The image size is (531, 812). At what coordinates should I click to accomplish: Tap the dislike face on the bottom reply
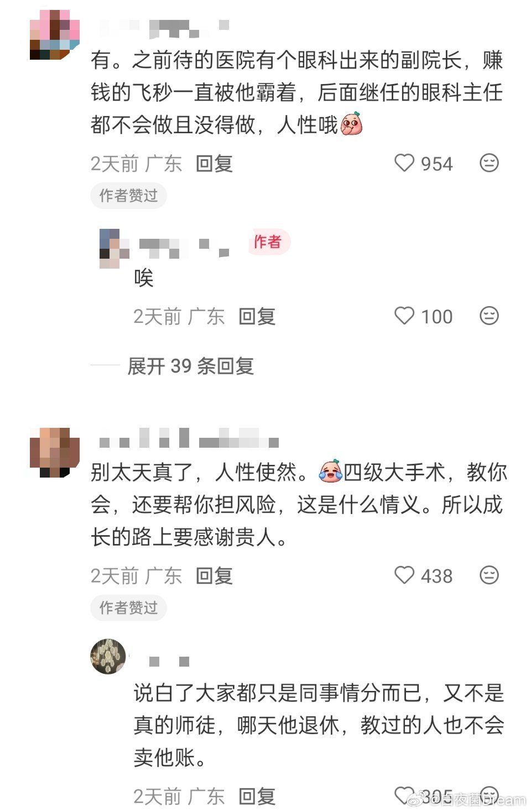point(489,796)
